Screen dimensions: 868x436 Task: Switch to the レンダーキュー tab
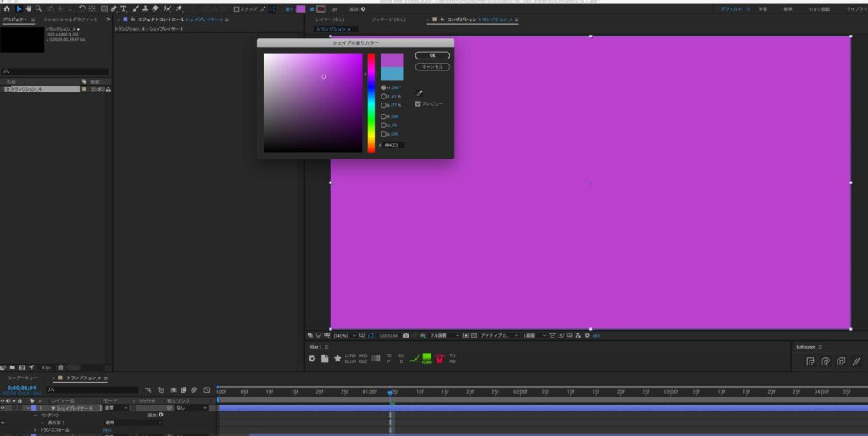[x=23, y=377]
